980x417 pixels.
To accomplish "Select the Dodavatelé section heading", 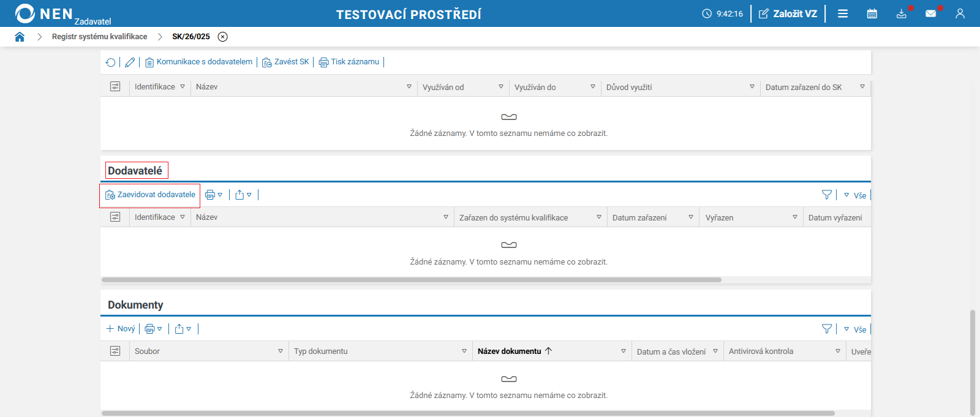I will tap(135, 171).
